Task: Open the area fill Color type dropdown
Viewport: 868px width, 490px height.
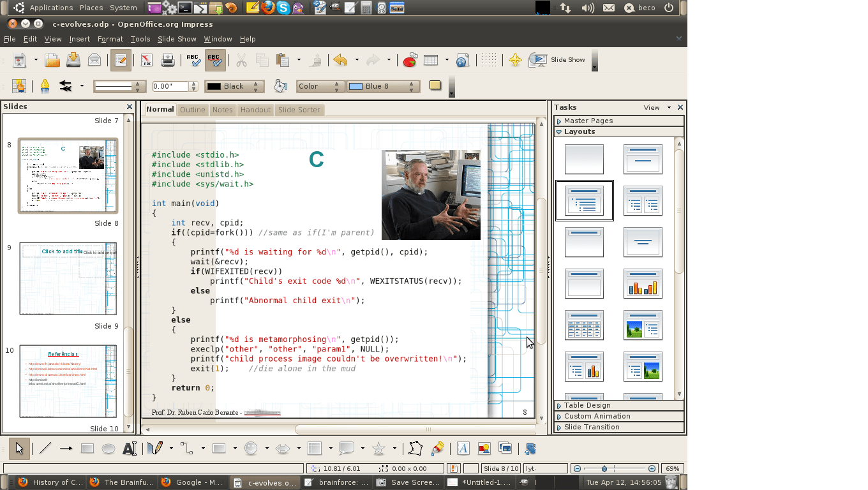Action: click(320, 86)
